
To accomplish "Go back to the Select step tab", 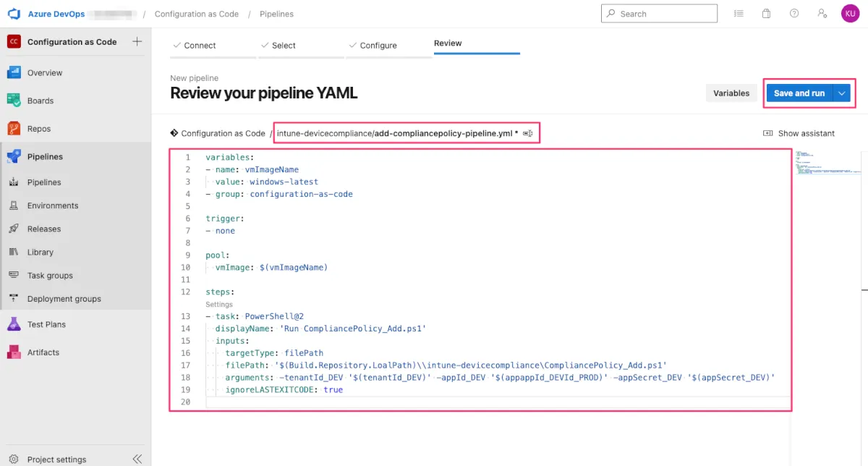I will click(284, 46).
